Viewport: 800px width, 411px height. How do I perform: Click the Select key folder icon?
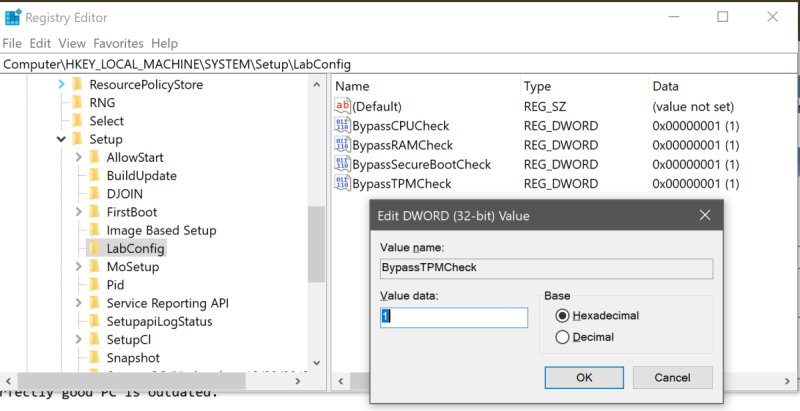coord(78,121)
